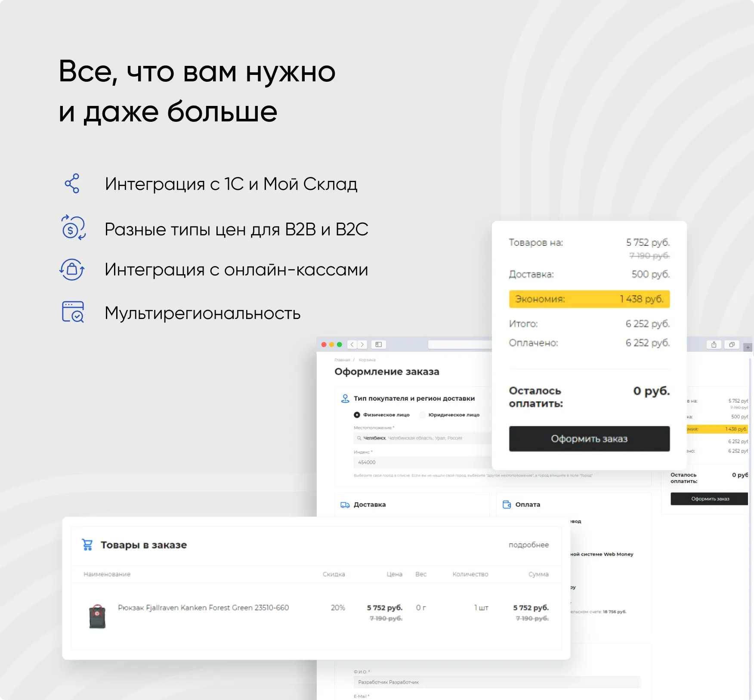The height and width of the screenshot is (700, 754).
Task: Click the browser share icon in the toolbar
Action: pos(714,344)
